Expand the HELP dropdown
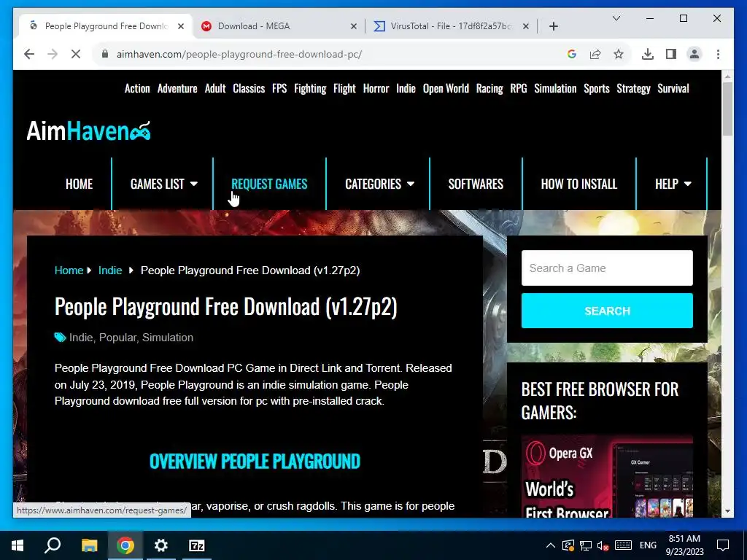The width and height of the screenshot is (747, 560). click(673, 184)
